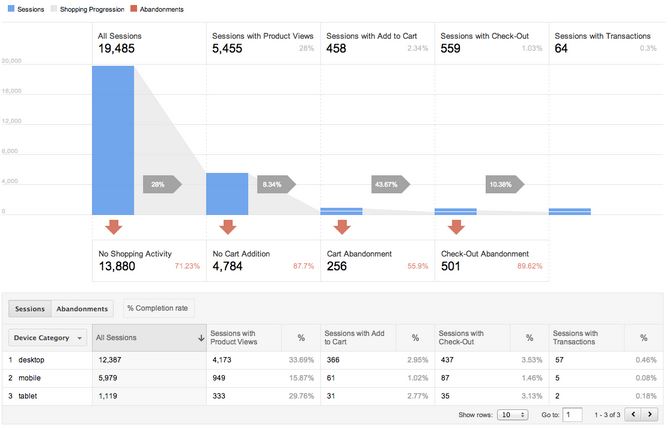Click the 28% progression arrow
This screenshot has width=671, height=428.
(162, 184)
